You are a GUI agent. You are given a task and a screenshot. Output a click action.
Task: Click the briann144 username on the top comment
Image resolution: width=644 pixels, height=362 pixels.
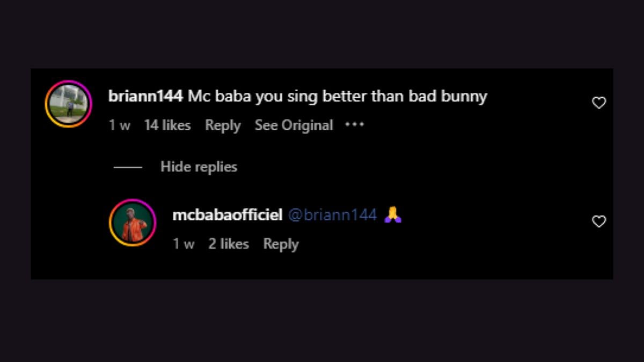[145, 97]
